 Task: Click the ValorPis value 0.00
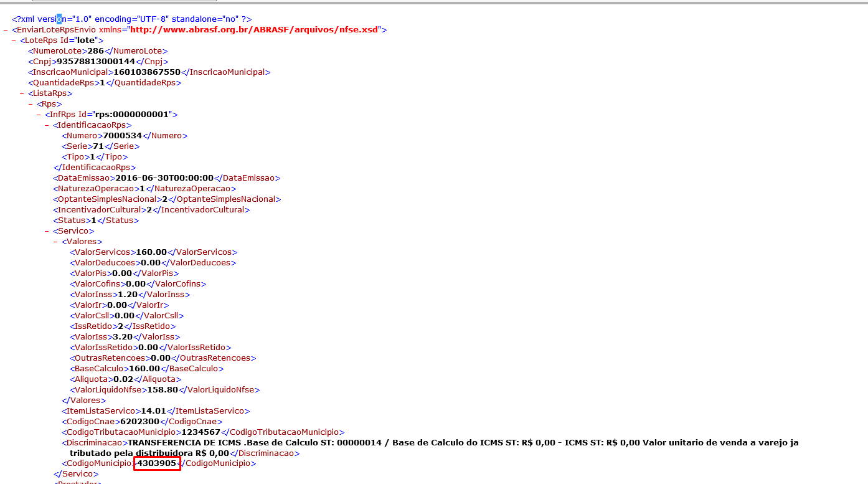[x=122, y=273]
